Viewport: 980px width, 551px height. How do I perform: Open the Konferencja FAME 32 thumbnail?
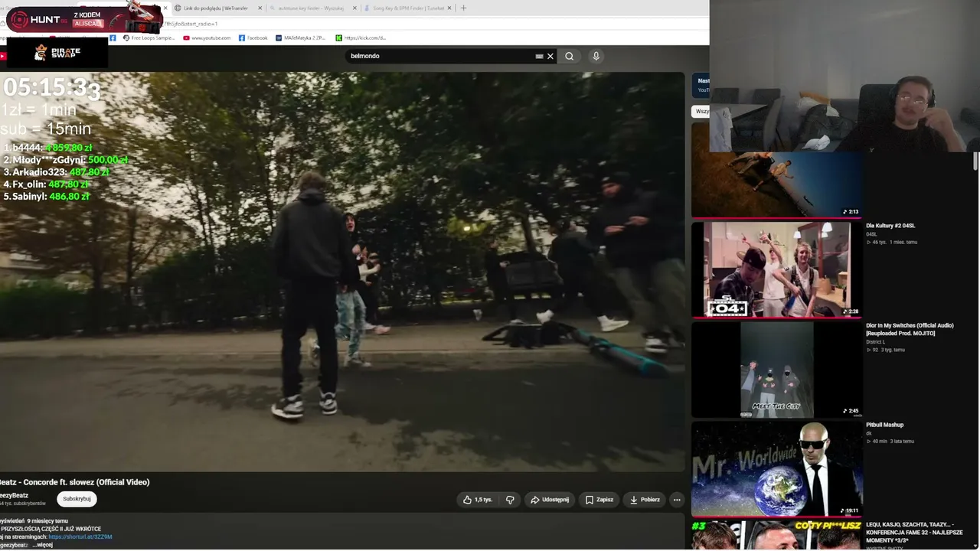tap(776, 535)
